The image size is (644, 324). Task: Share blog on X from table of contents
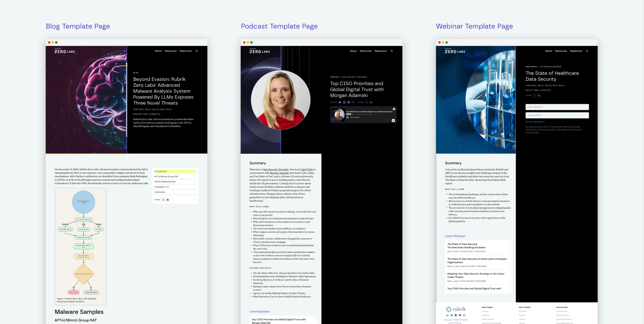click(163, 200)
